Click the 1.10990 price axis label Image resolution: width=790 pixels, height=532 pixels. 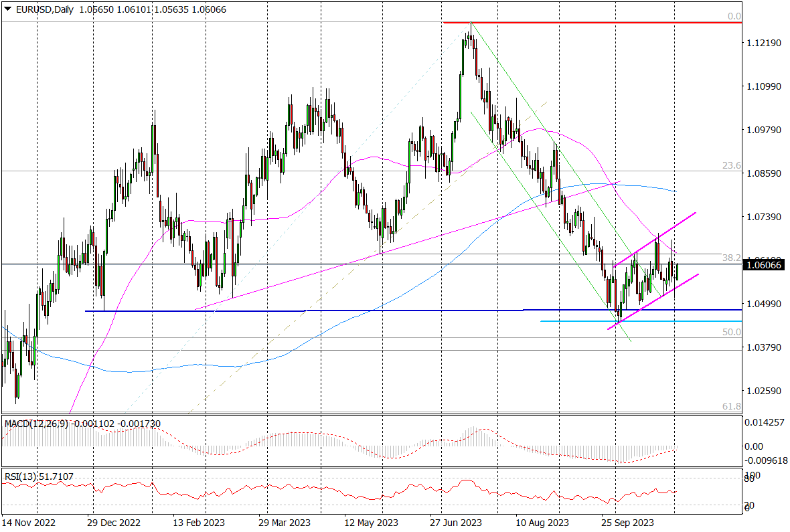click(x=764, y=86)
